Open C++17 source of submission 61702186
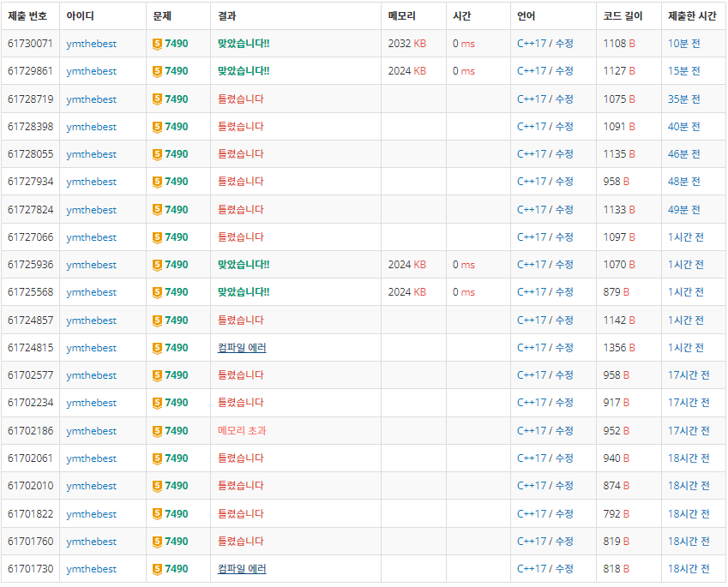The image size is (728, 587). coord(531,431)
